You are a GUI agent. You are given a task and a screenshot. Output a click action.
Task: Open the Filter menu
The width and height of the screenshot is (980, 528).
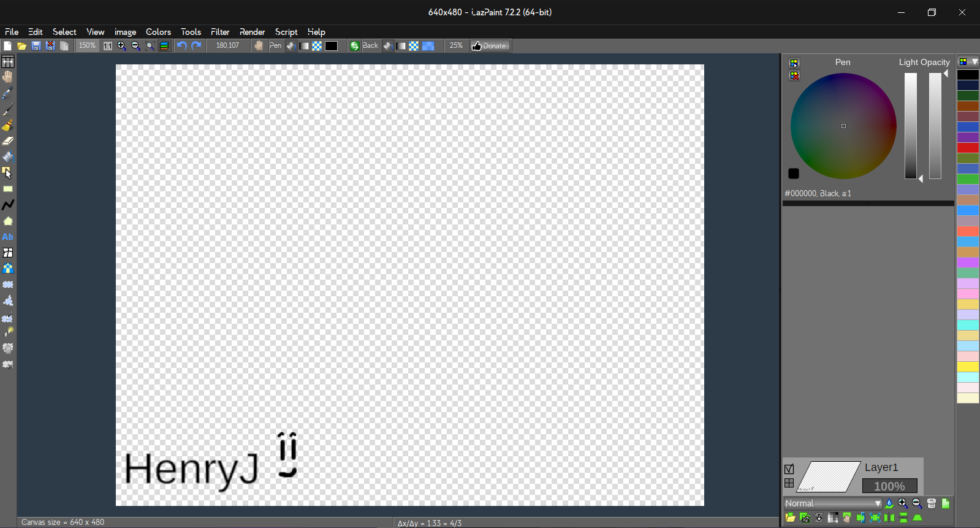[x=219, y=32]
